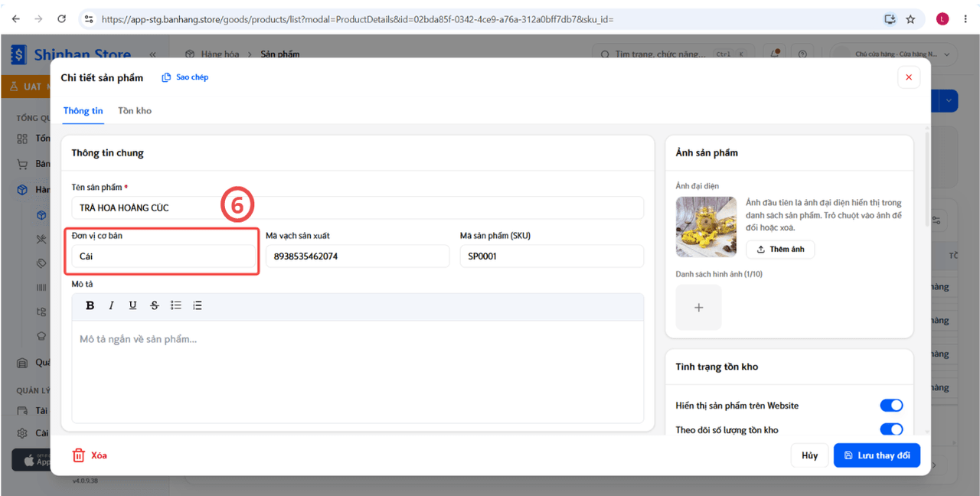Expand the blue split-button dropdown arrow

[x=949, y=100]
